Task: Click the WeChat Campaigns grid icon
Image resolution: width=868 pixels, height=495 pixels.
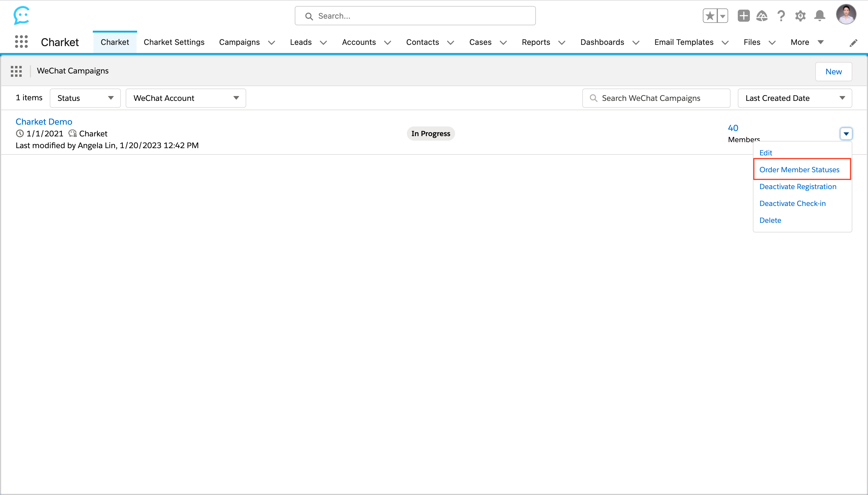Action: click(x=16, y=71)
